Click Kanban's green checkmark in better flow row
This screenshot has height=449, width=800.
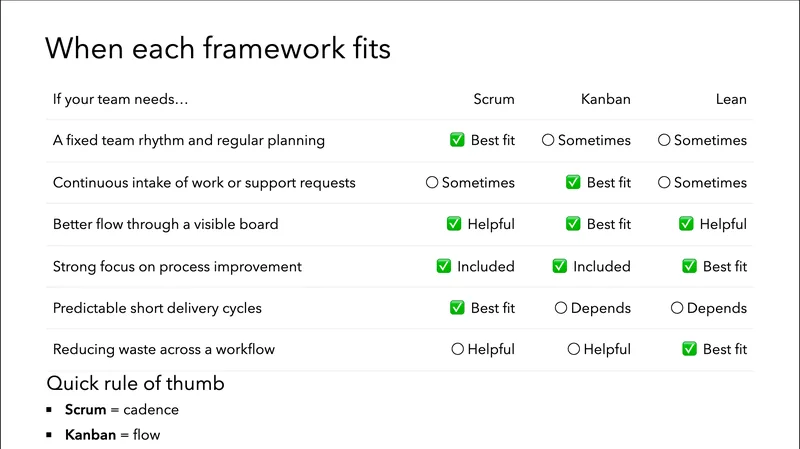click(573, 224)
